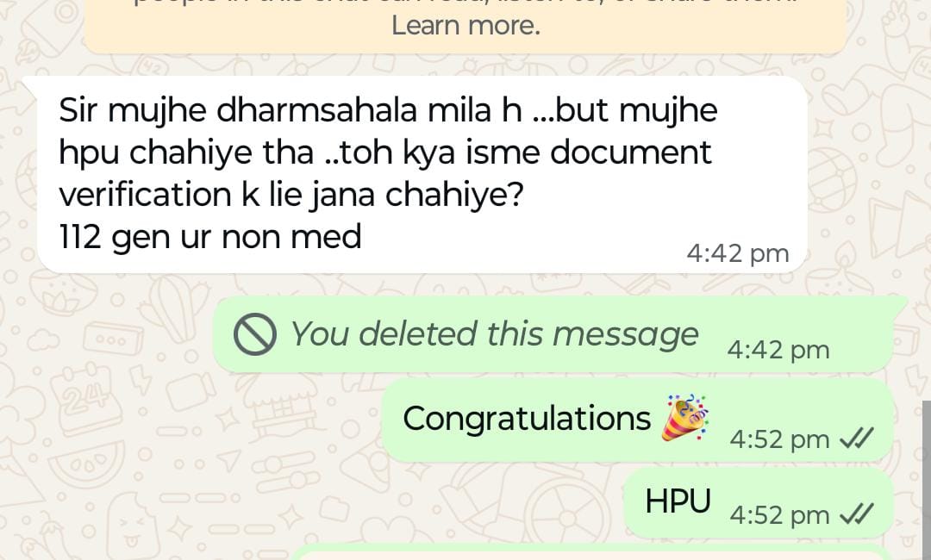Select the HPU message bubble
The width and height of the screenshot is (931, 560).
(x=759, y=503)
